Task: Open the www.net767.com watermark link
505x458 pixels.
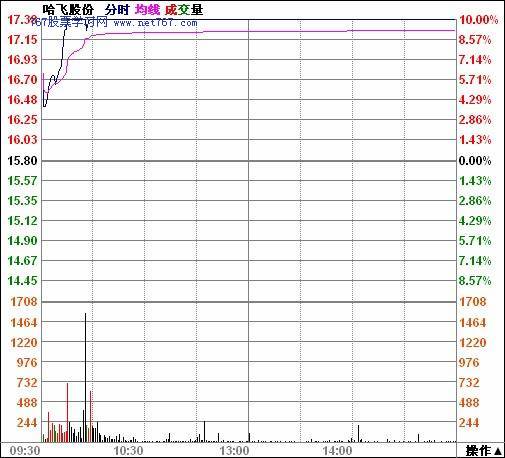Action: 155,23
